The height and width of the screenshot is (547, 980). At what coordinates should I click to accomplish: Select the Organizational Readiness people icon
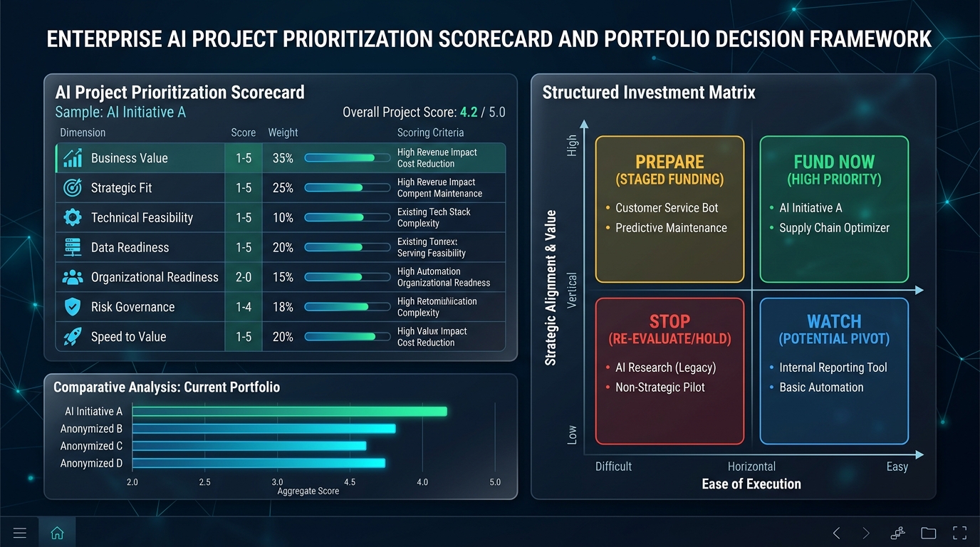pos(73,278)
